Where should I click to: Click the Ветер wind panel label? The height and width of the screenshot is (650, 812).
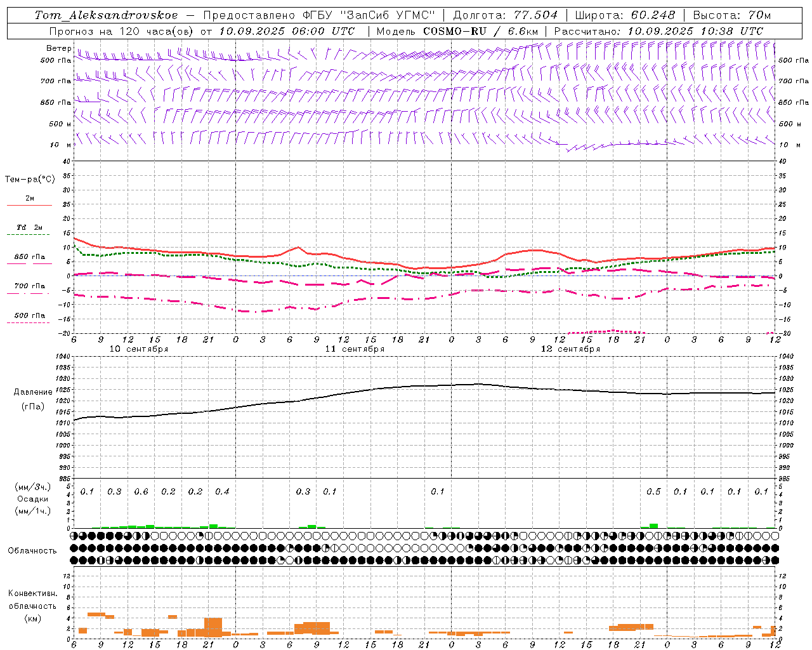tap(58, 48)
